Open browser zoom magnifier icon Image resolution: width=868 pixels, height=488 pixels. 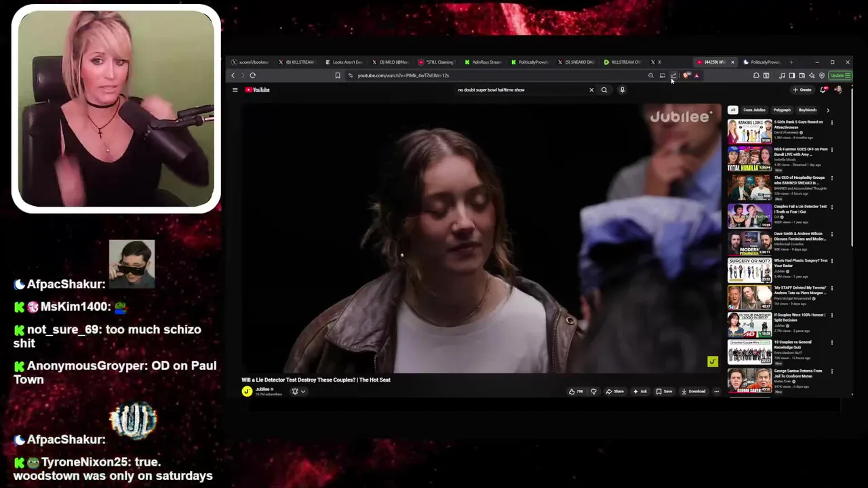pos(651,75)
